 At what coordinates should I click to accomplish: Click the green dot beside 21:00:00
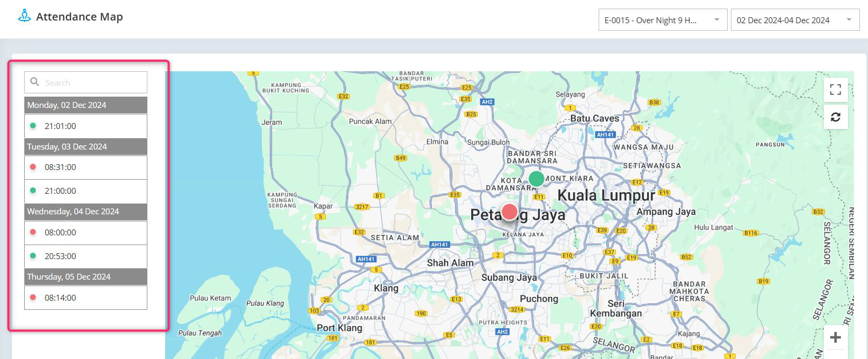tap(33, 191)
